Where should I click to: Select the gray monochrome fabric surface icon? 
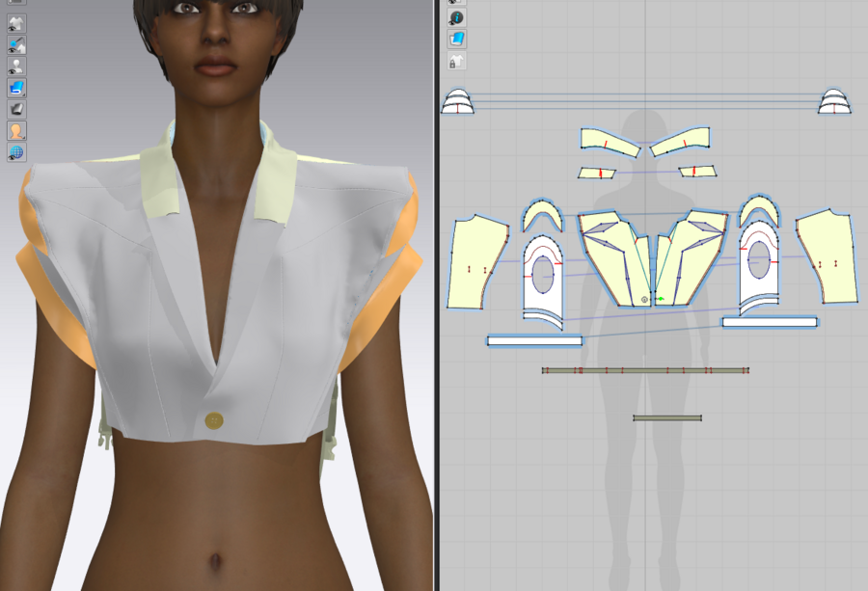(x=16, y=110)
